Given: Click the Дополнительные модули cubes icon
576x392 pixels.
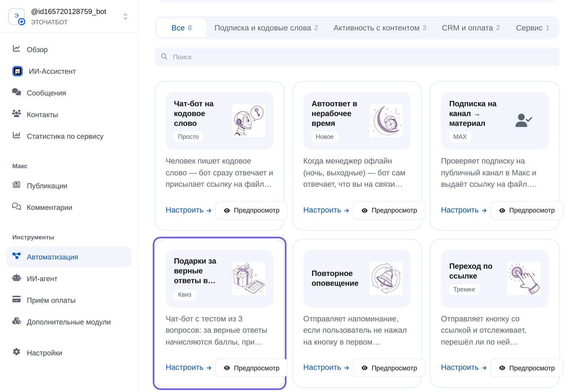Looking at the screenshot, I should tap(17, 321).
